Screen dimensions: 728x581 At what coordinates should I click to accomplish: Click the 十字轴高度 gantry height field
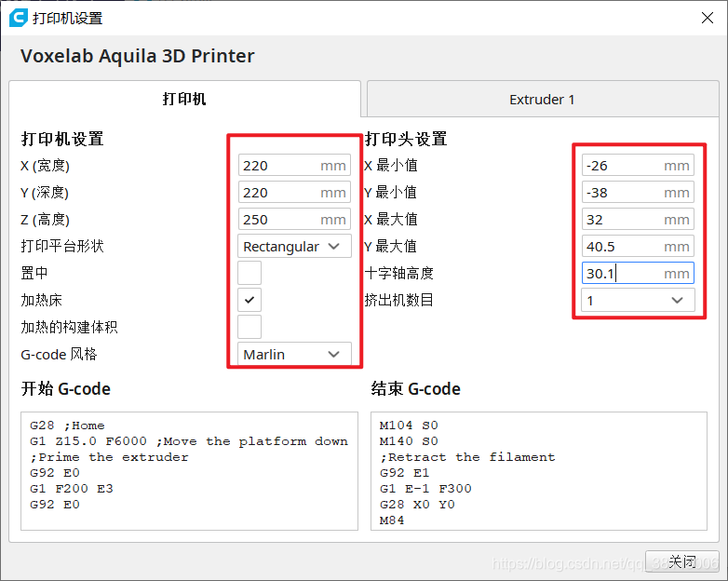point(638,273)
